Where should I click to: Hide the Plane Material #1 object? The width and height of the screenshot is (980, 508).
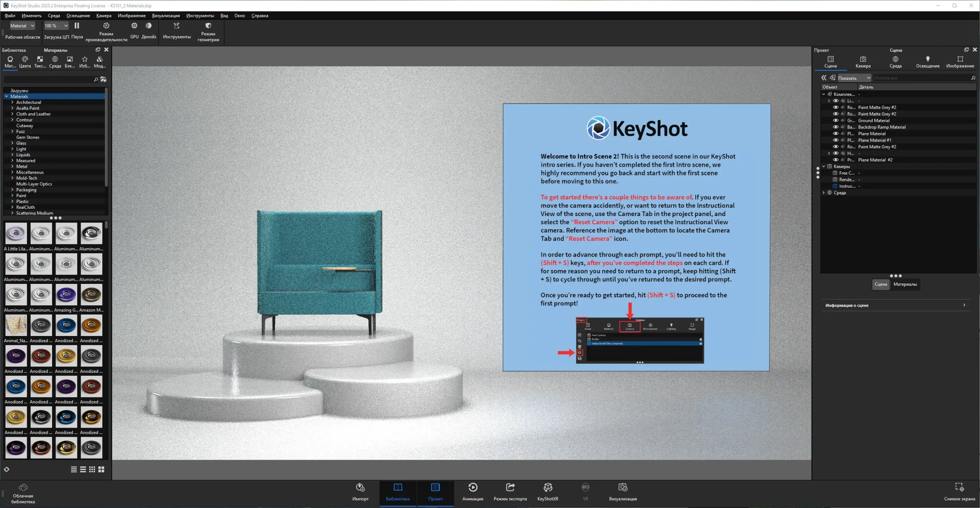pos(836,140)
